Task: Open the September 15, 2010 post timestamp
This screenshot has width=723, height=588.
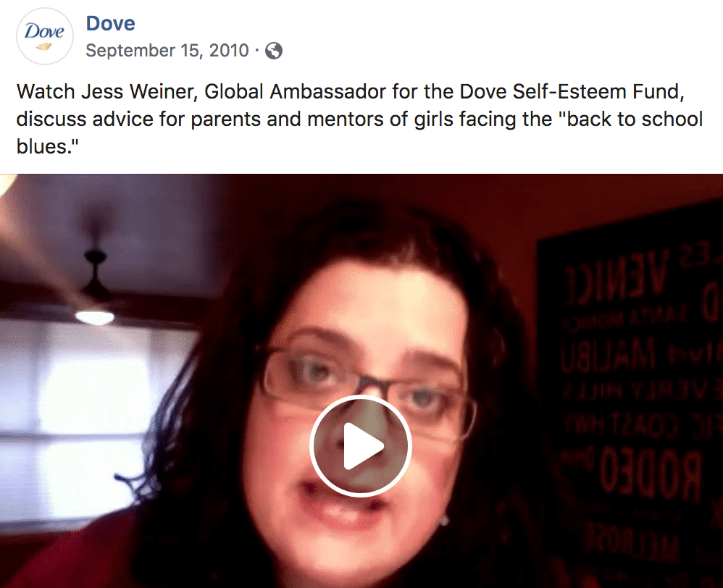Action: tap(167, 50)
